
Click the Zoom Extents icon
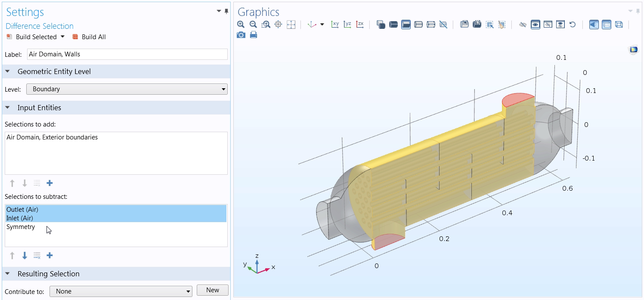click(x=291, y=25)
